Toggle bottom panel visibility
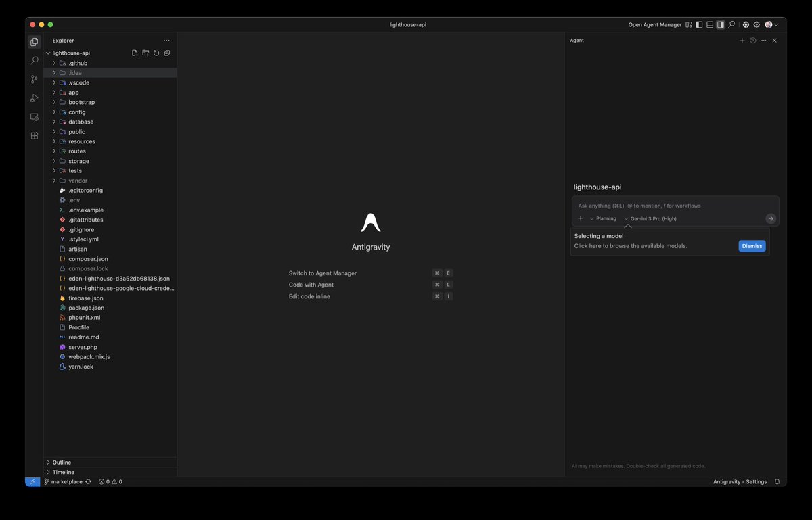This screenshot has width=812, height=520. [710, 24]
